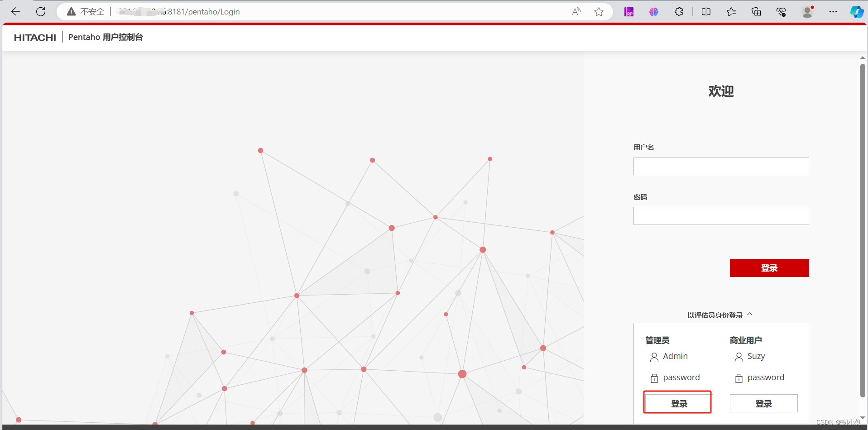Open the purple RP extension icon
868x430 pixels.
click(629, 12)
